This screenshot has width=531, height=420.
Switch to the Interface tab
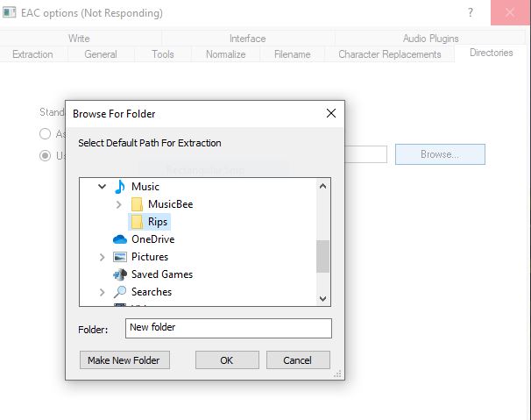pyautogui.click(x=248, y=39)
